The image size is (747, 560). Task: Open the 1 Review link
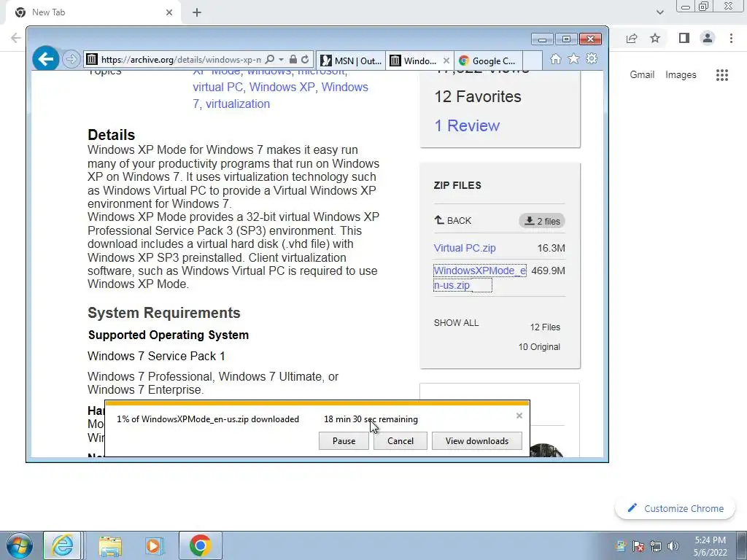467,125
